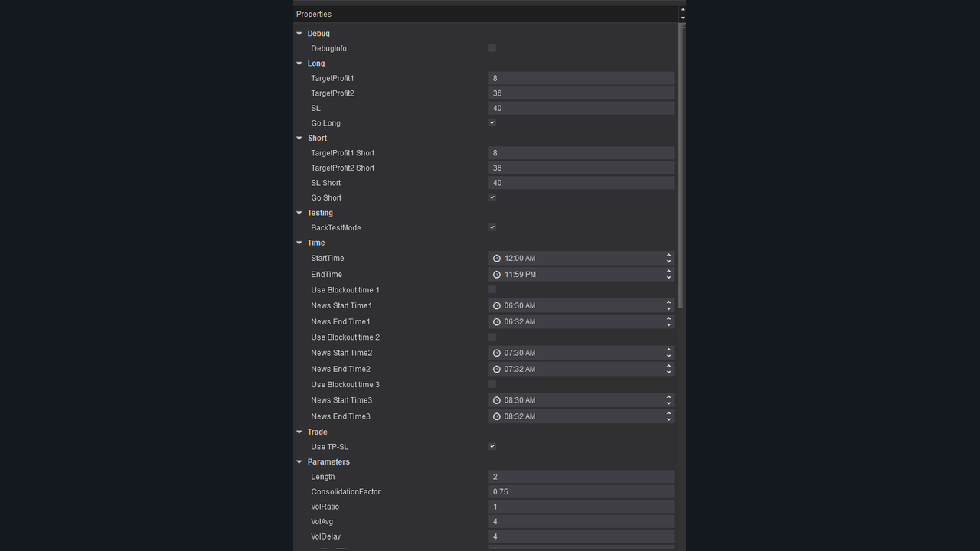Open the clock picker for StartTime
The image size is (980, 551).
(x=497, y=258)
